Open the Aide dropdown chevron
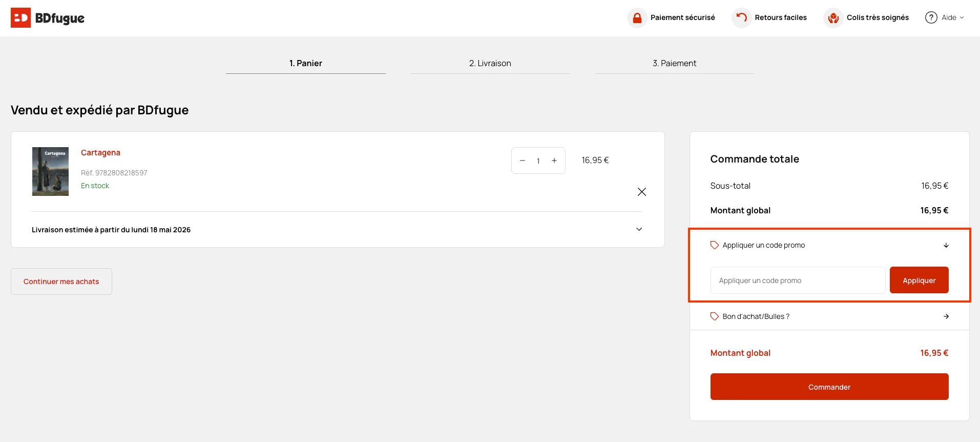The image size is (980, 442). 962,17
